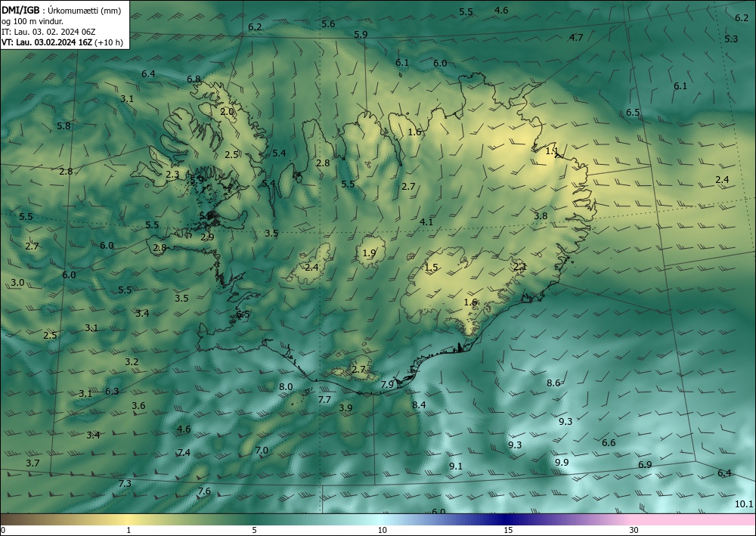Select the 'VT: Lau. 03.02.2024 16Z (+10 h)' line
Image resolution: width=756 pixels, height=536 pixels.
pyautogui.click(x=62, y=42)
